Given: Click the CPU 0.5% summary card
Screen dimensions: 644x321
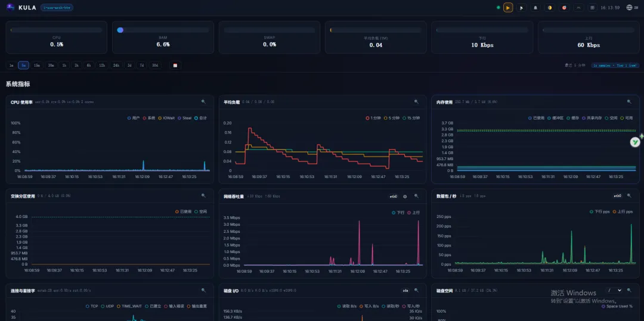Looking at the screenshot, I should pos(56,38).
